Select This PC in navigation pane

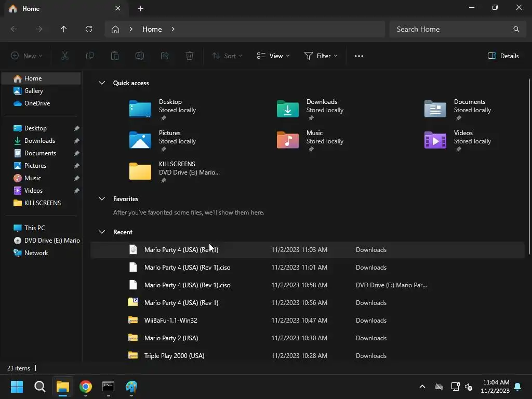tap(41, 228)
